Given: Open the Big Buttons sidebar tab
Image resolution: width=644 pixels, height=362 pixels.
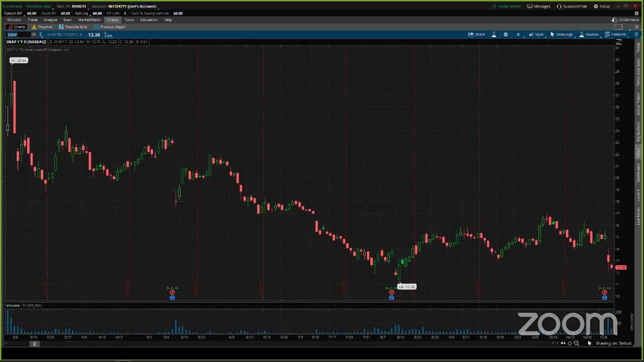Looking at the screenshot, I should point(638,131).
